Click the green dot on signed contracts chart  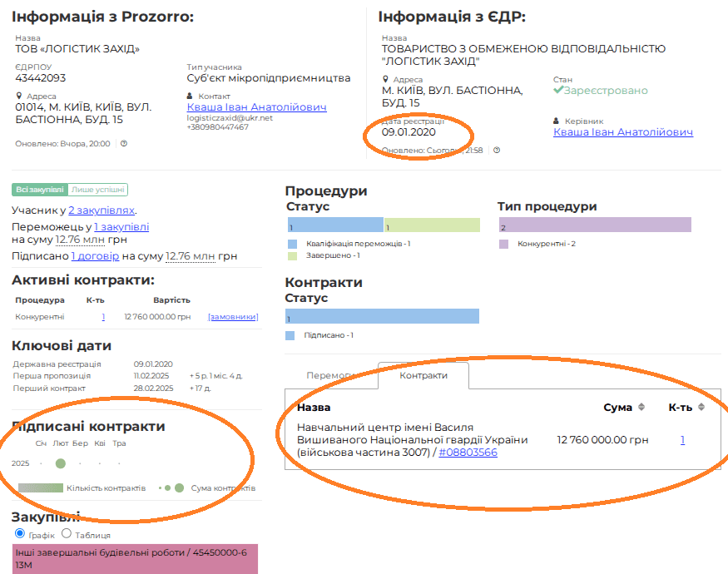60,463
